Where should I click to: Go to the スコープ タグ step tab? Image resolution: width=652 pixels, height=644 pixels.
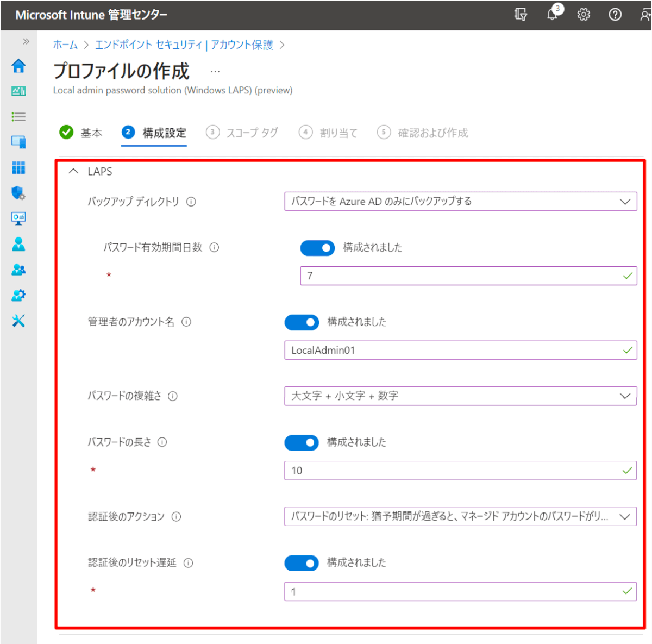[x=242, y=133]
